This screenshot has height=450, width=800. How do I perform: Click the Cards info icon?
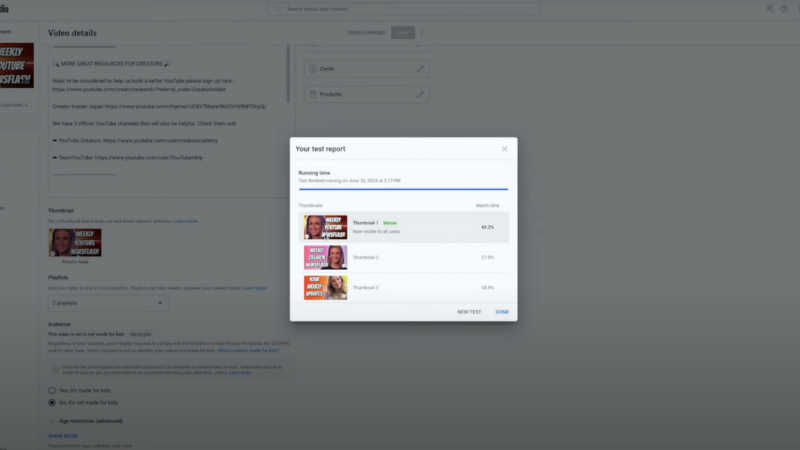coord(313,68)
